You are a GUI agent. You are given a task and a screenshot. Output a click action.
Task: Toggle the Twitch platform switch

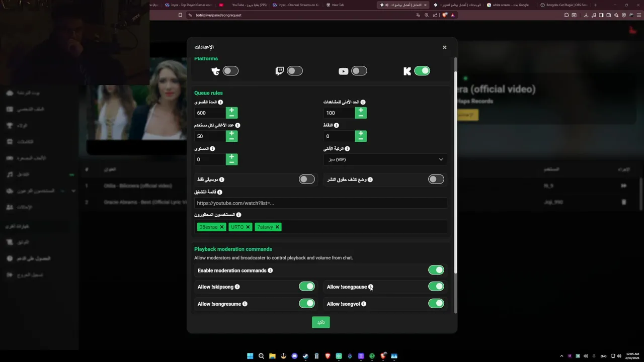coord(295,71)
